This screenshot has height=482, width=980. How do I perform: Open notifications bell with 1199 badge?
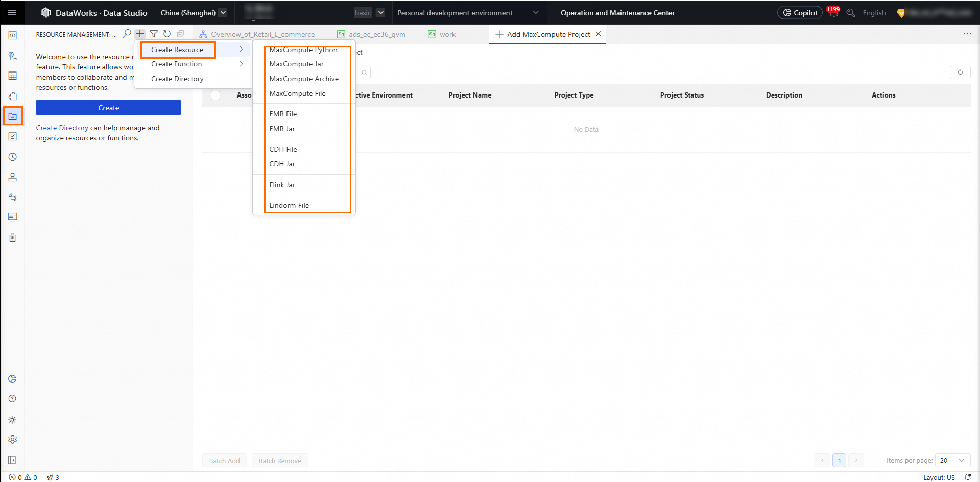833,12
